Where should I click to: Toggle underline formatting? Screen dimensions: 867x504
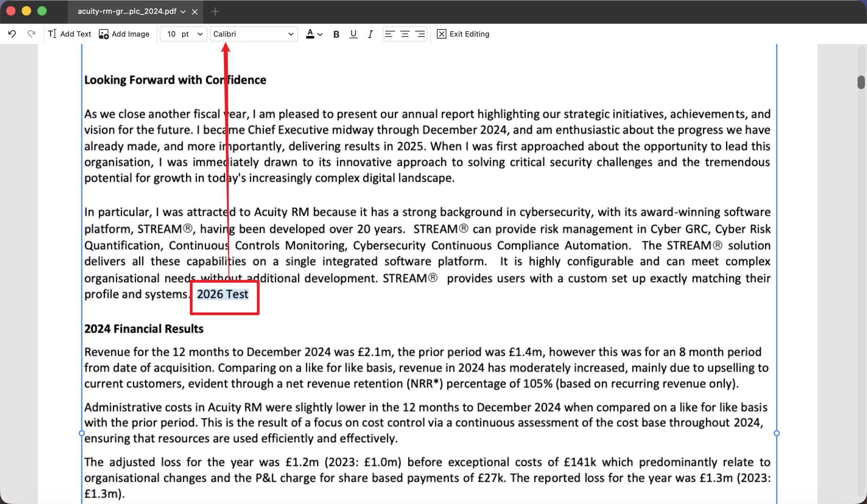click(353, 34)
